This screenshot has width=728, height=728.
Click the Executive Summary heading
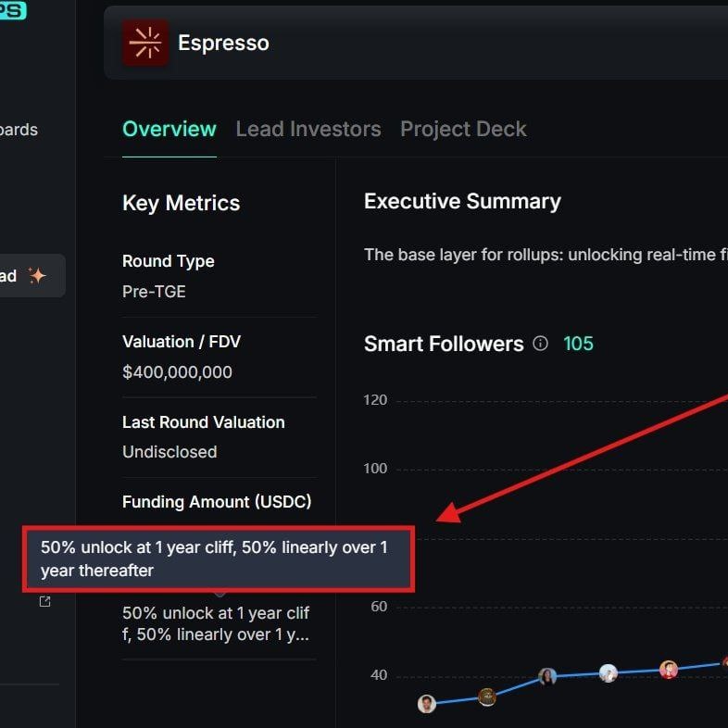[x=462, y=202]
